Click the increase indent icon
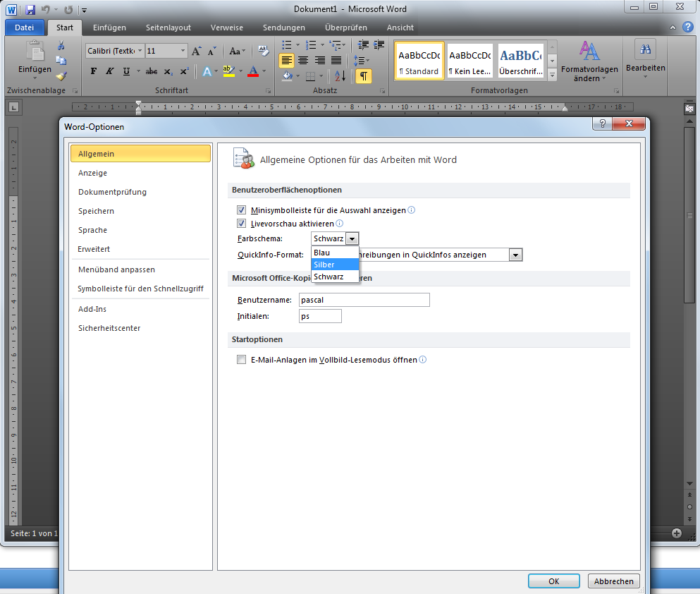Viewport: 700px width, 594px height. [379, 44]
